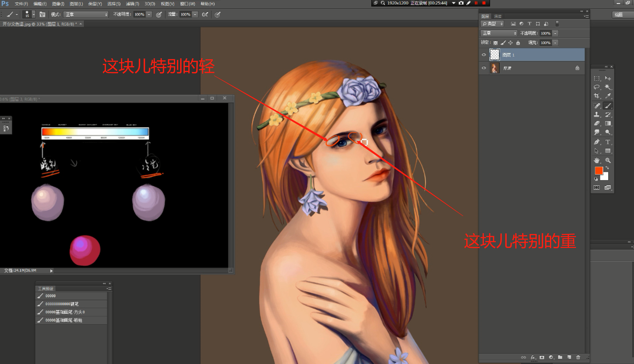Select the Clone Stamp tool
This screenshot has width=634, height=364.
(x=596, y=115)
